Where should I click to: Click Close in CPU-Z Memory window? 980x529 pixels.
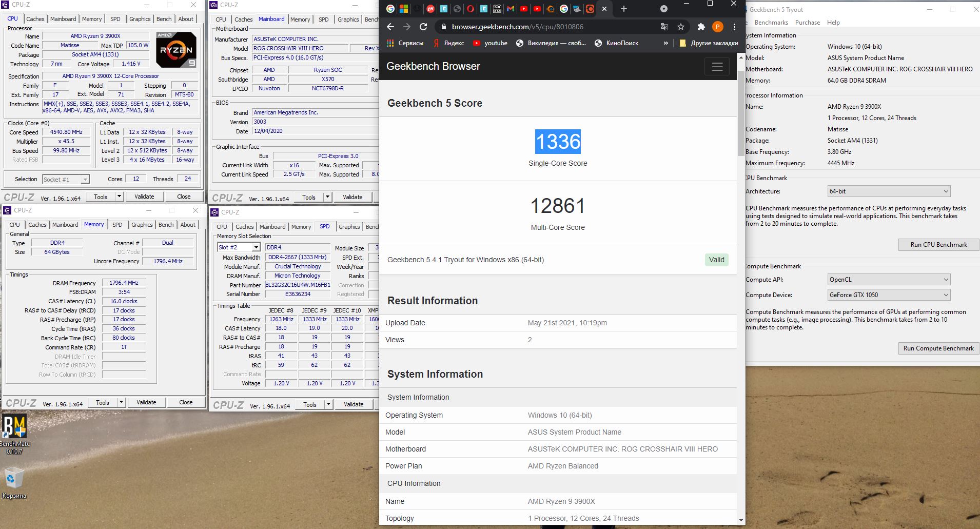pos(186,402)
